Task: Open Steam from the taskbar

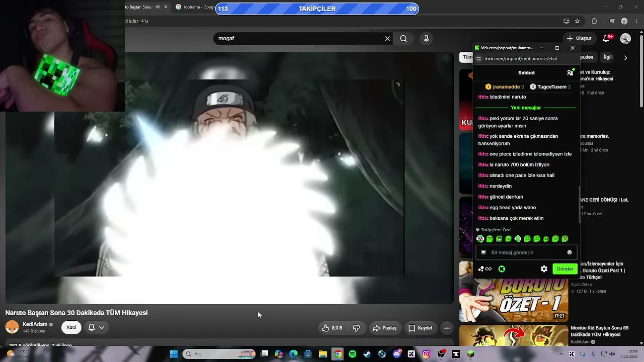Action: point(367,354)
